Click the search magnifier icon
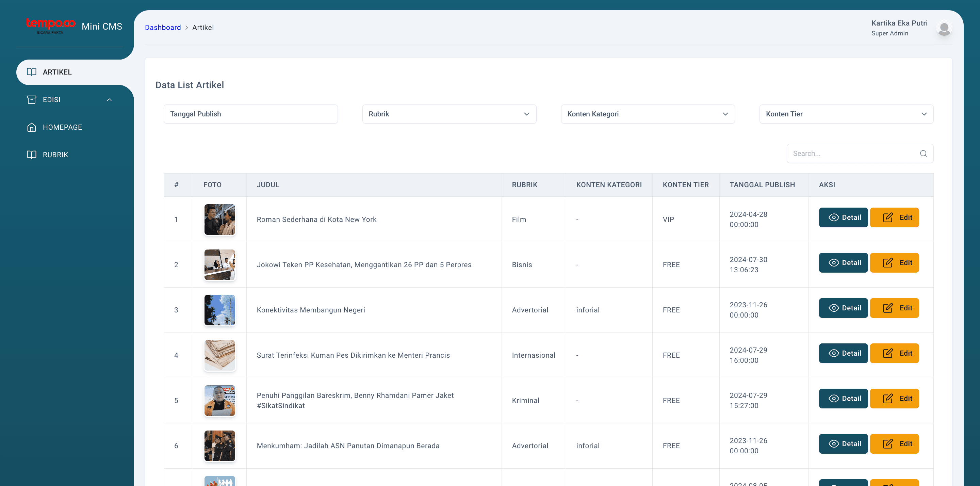The height and width of the screenshot is (486, 980). pos(923,153)
